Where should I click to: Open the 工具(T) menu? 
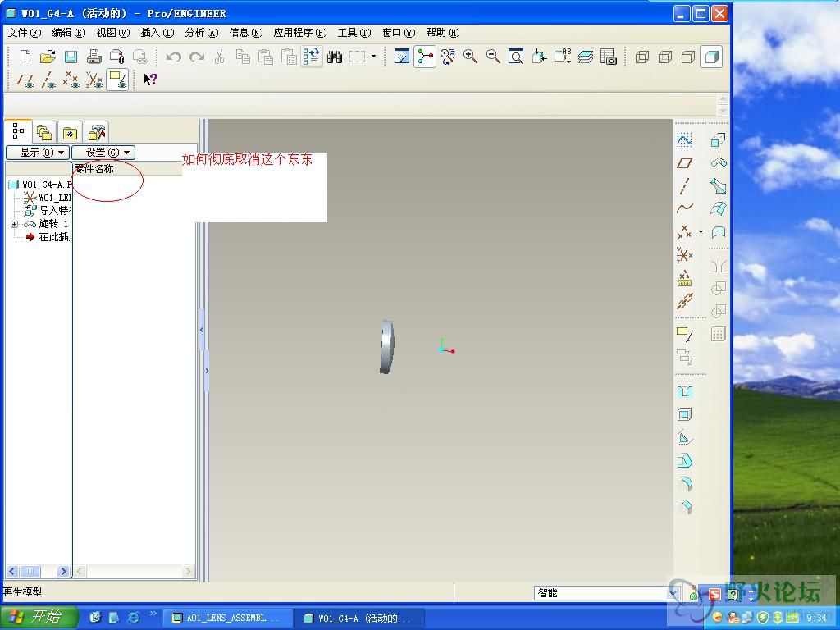(x=354, y=33)
